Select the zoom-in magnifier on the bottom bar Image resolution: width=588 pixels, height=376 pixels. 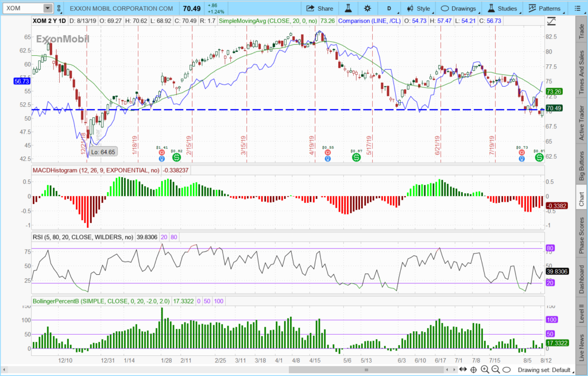(x=485, y=369)
